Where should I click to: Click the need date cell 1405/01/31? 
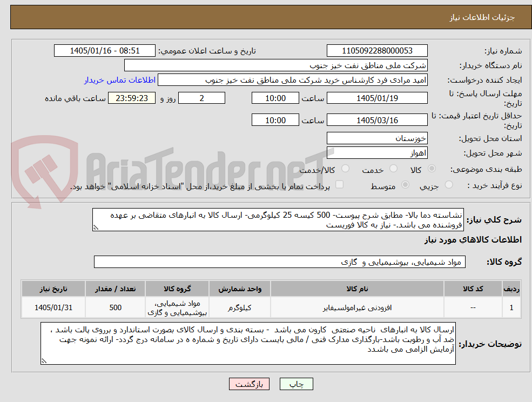point(53,307)
